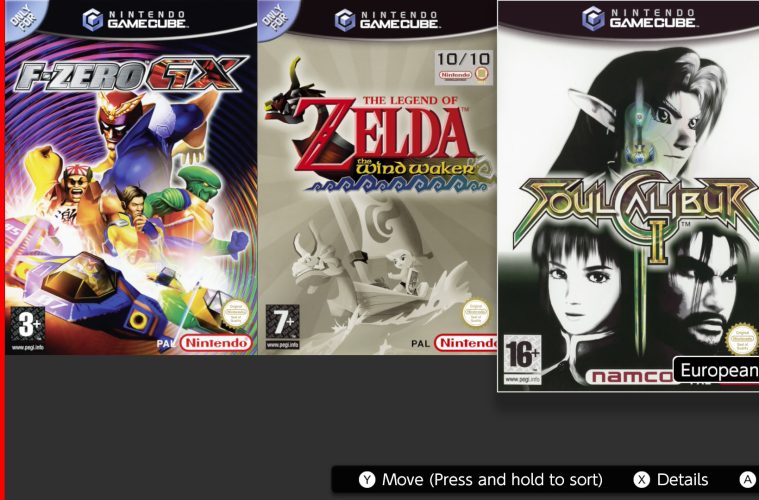Select Move (Press and hold to sort)

pyautogui.click(x=492, y=480)
